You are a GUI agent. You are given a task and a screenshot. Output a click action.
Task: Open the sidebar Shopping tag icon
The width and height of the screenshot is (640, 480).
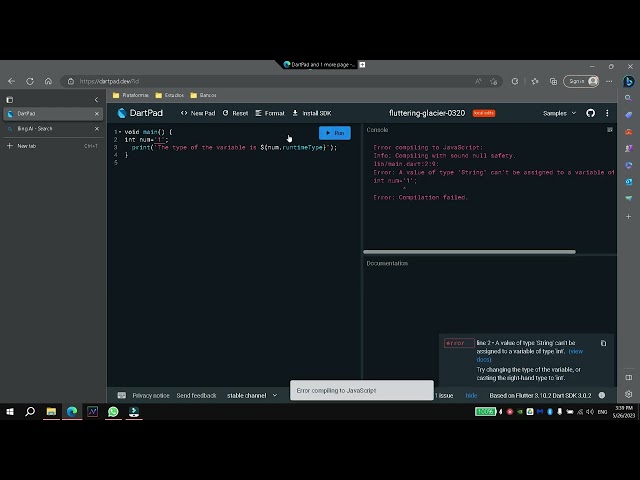(x=629, y=115)
